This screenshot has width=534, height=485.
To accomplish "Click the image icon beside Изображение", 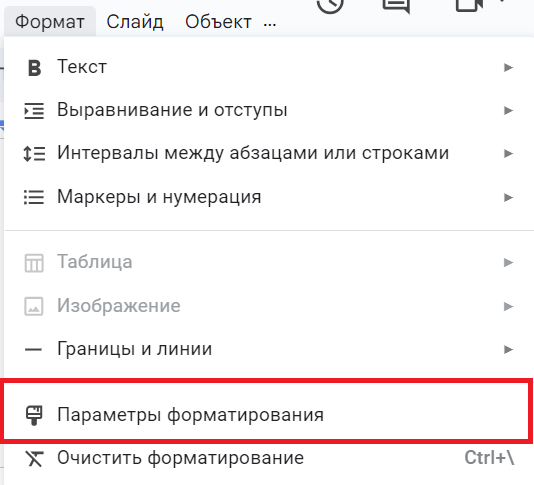I will coord(34,307).
